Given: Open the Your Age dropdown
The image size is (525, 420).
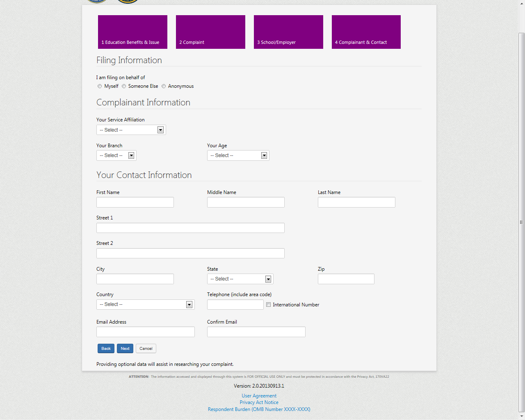Looking at the screenshot, I should [x=238, y=155].
